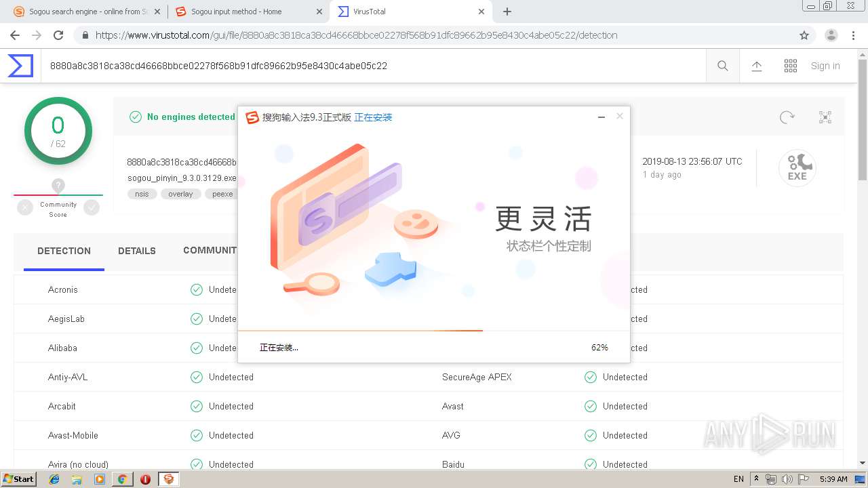
Task: Click the scan date 2019-08-13 text
Action: tap(692, 161)
